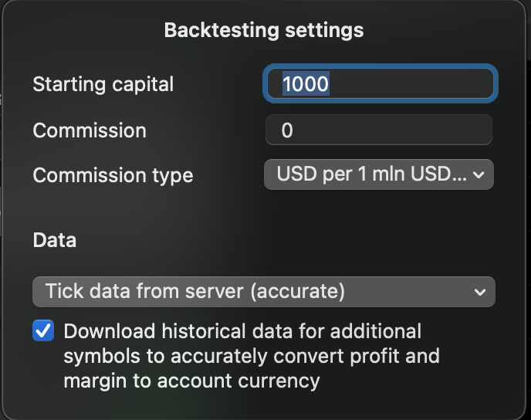The height and width of the screenshot is (420, 531).
Task: Click the "Download historical data for additional" label text
Action: click(x=242, y=332)
